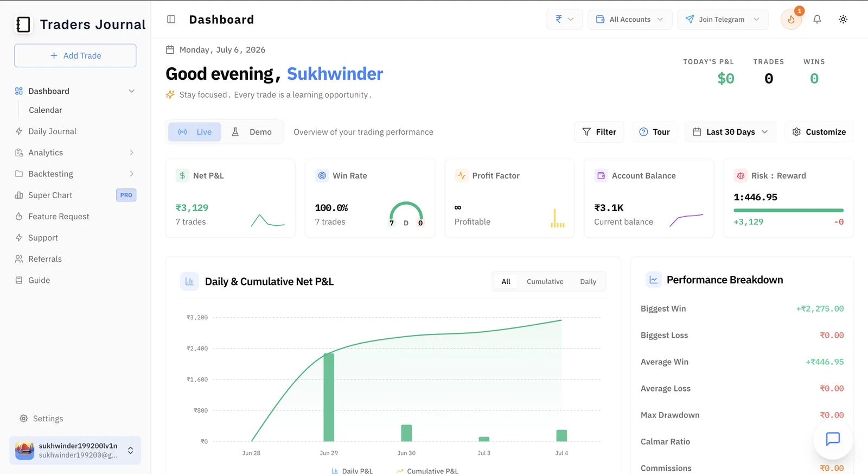Viewport: 868px width, 474px height.
Task: Click the Add Trade button
Action: pos(75,55)
